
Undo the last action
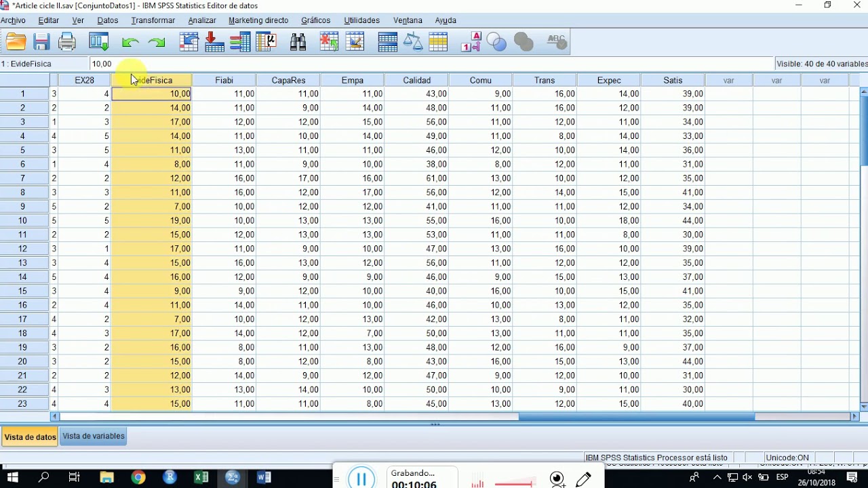pyautogui.click(x=130, y=43)
